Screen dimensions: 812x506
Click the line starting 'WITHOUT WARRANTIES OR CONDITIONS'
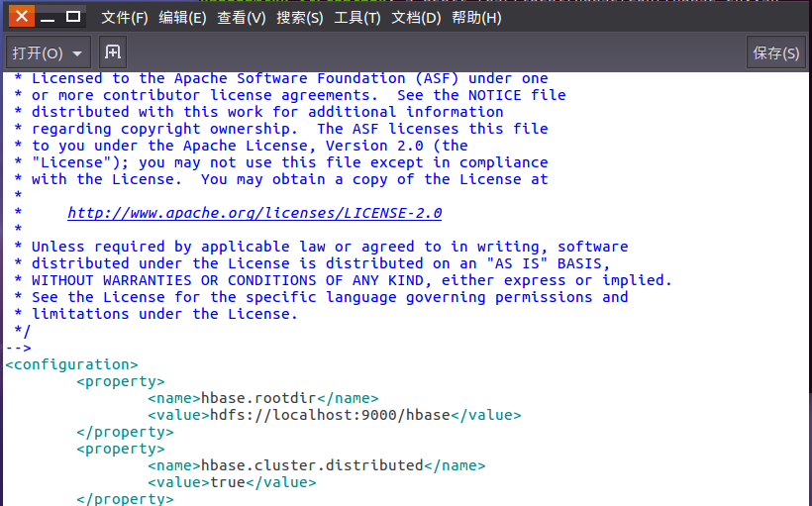343,280
